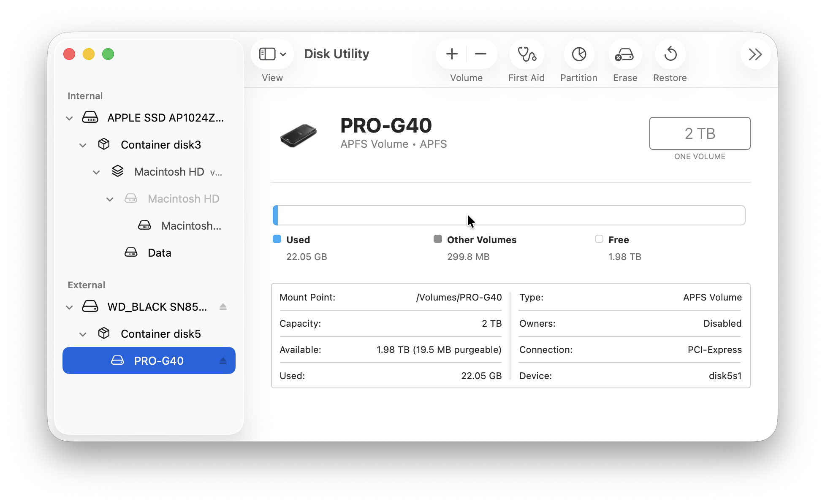825x504 pixels.
Task: Click the Restore label
Action: pyautogui.click(x=670, y=78)
